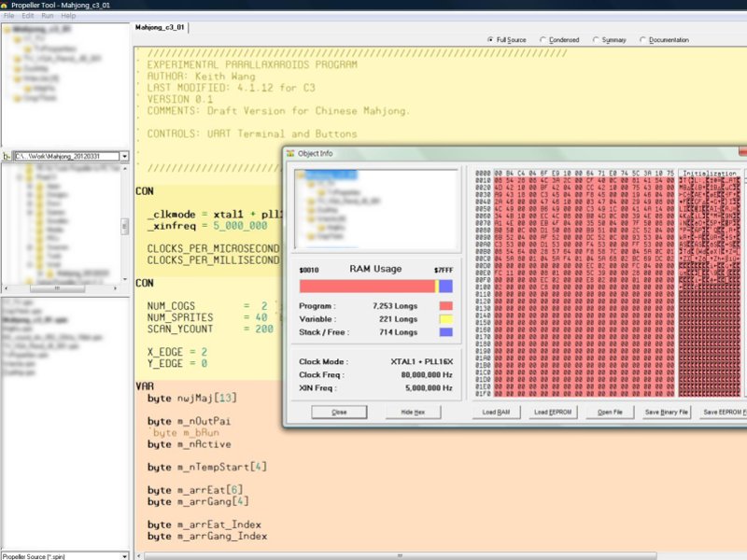747x560 pixels.
Task: Select the Condensed view mode
Action: 559,40
